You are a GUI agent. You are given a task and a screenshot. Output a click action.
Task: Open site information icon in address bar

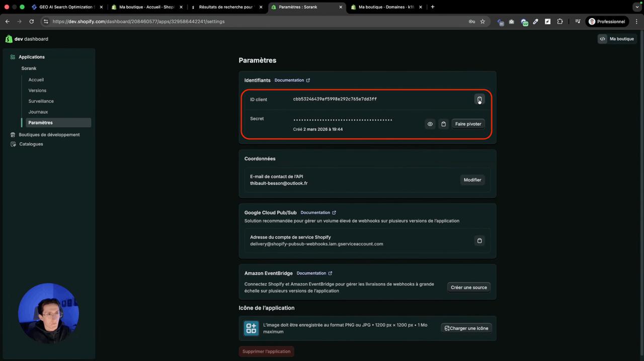click(46, 22)
